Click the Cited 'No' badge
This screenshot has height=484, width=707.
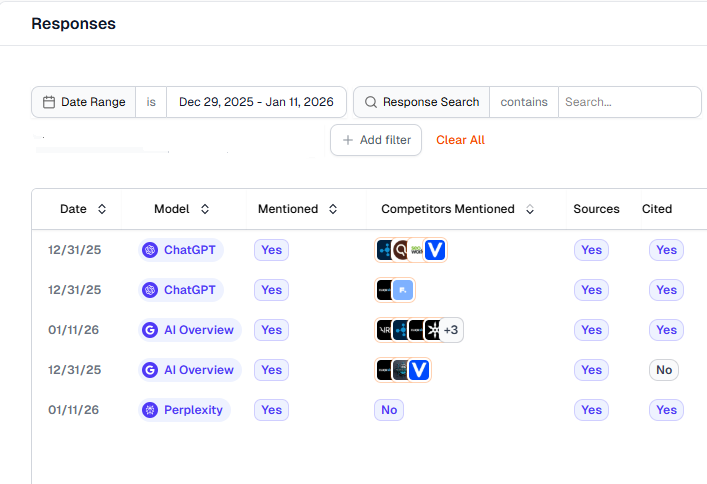pos(664,370)
